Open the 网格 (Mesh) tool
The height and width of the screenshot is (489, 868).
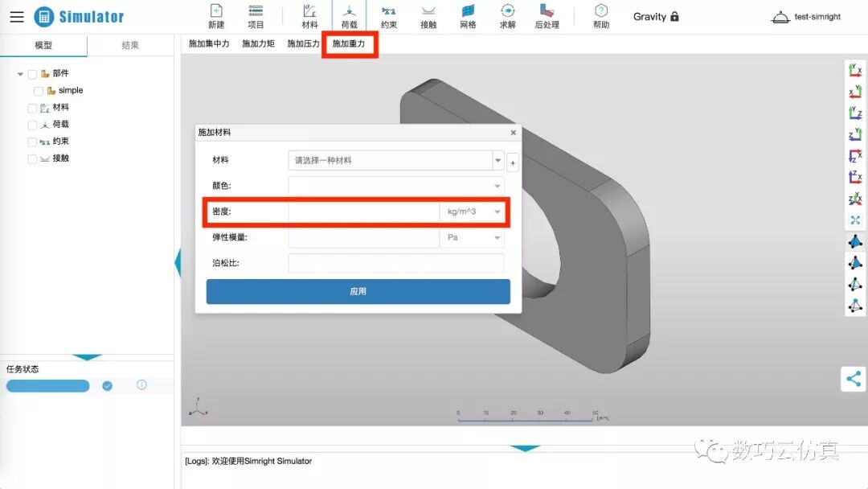(x=468, y=16)
